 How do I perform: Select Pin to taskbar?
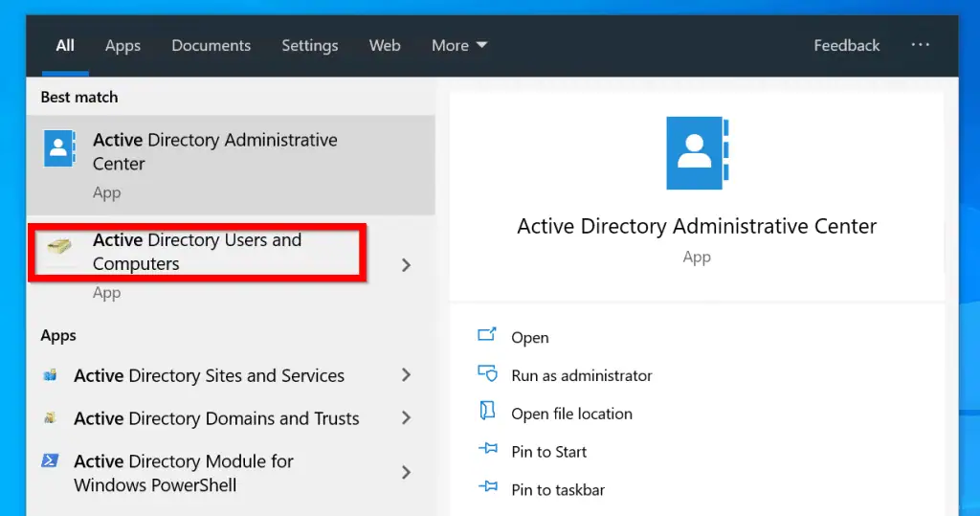[x=558, y=490]
